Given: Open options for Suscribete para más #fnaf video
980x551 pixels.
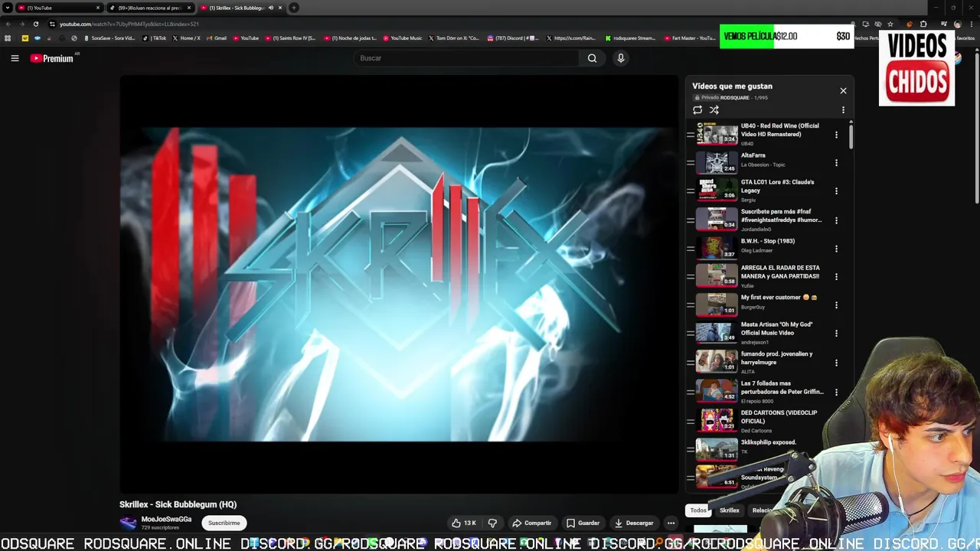Looking at the screenshot, I should [836, 220].
